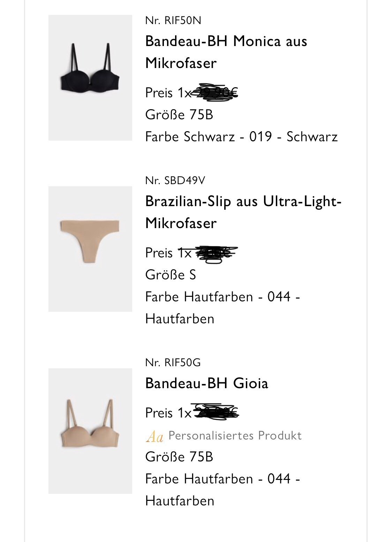
Task: Click item number RIF50G
Action: click(x=173, y=362)
